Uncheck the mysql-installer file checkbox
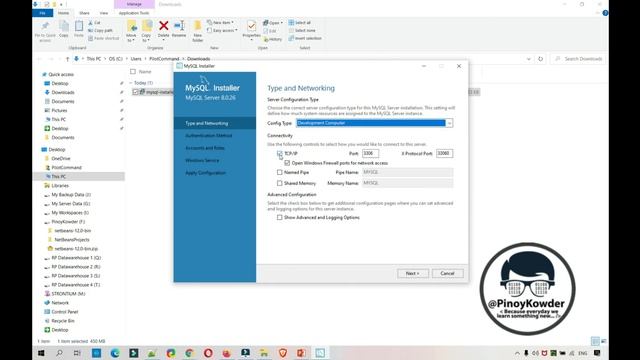Viewport: 640px width, 360px height. [x=136, y=92]
